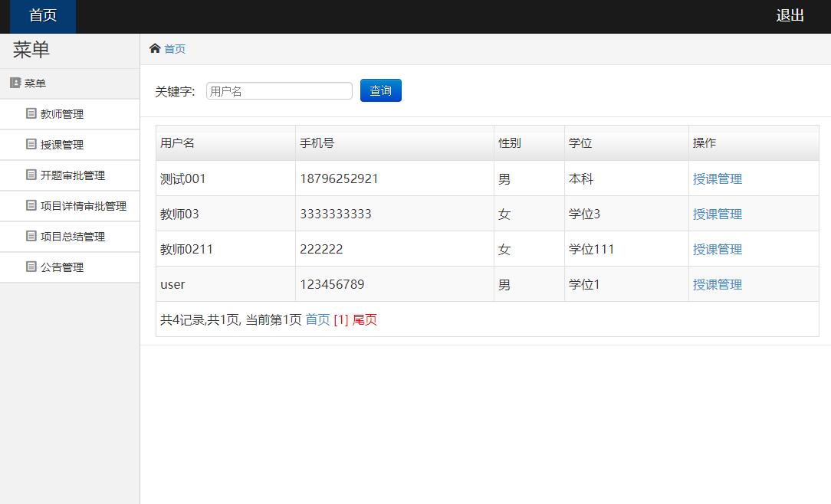Click the list icon next to 项目总结管理
Image resolution: width=831 pixels, height=504 pixels.
[x=31, y=236]
